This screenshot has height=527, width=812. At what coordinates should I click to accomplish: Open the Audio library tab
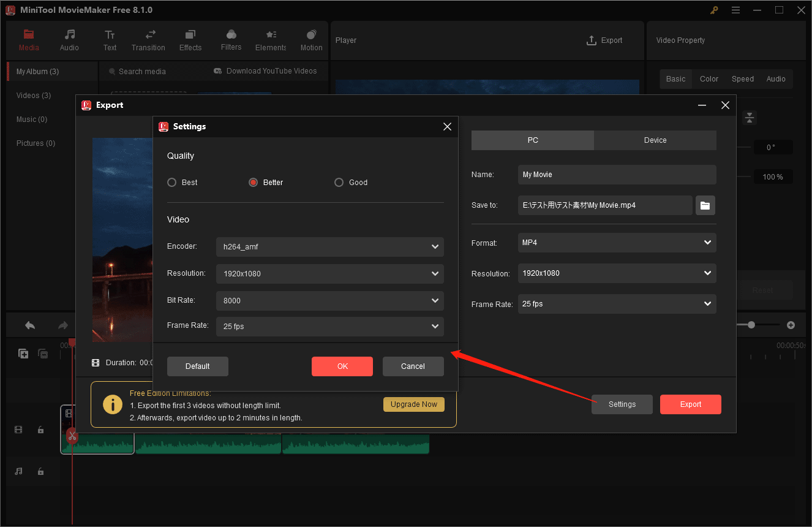[x=69, y=40]
